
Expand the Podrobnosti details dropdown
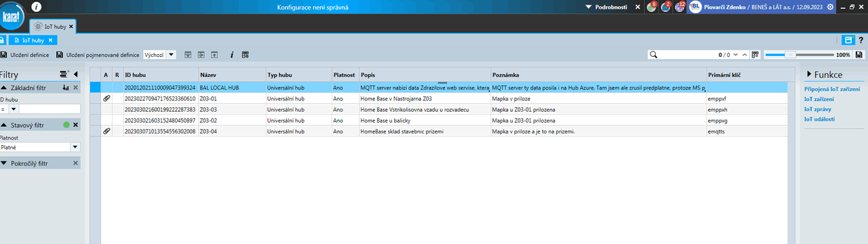[x=588, y=7]
